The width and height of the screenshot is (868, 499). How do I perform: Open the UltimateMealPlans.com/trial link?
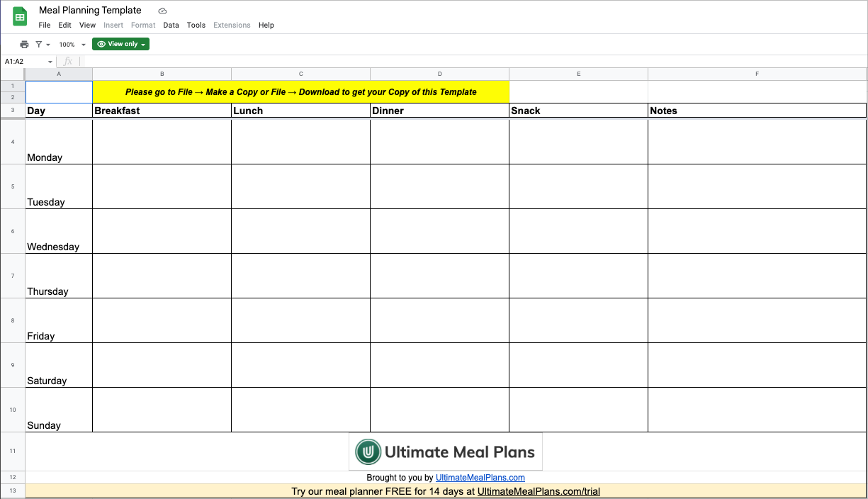[539, 491]
